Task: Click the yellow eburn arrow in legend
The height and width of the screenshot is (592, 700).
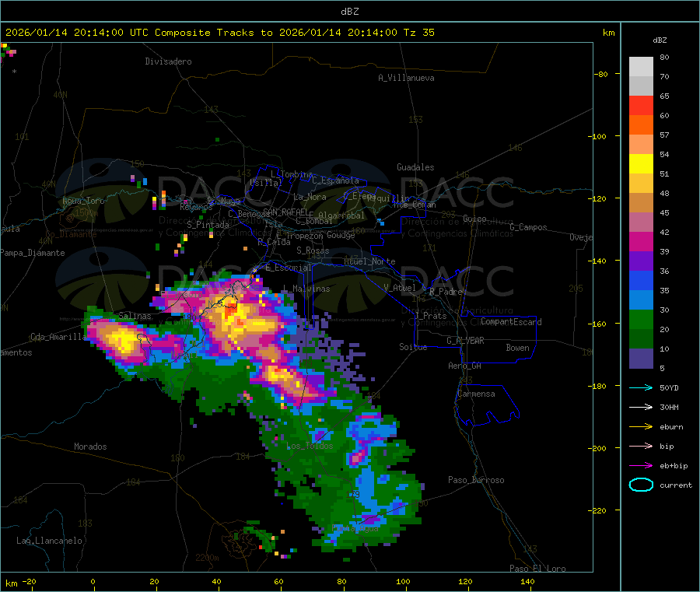Action: 641,427
